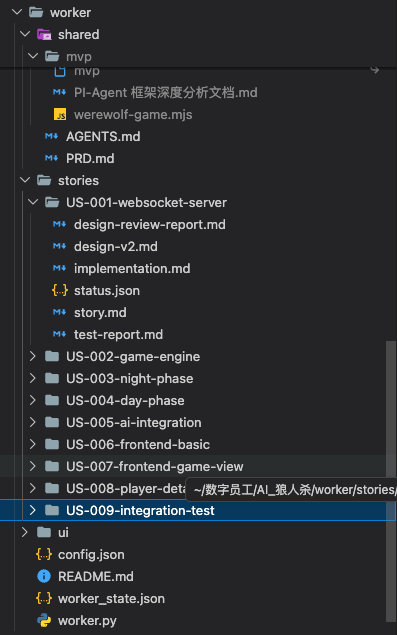Click the folder icon of US-006-frontend-basic

(52, 444)
